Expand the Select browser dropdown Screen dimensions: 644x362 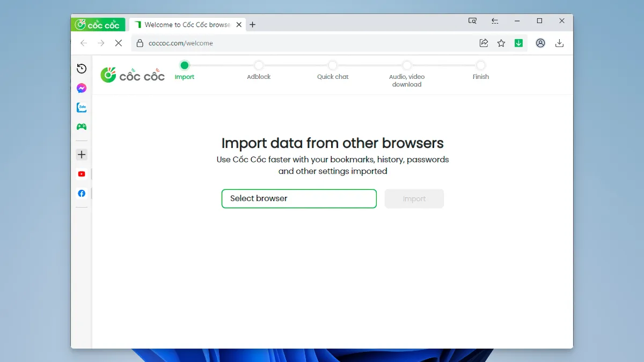pos(299,198)
